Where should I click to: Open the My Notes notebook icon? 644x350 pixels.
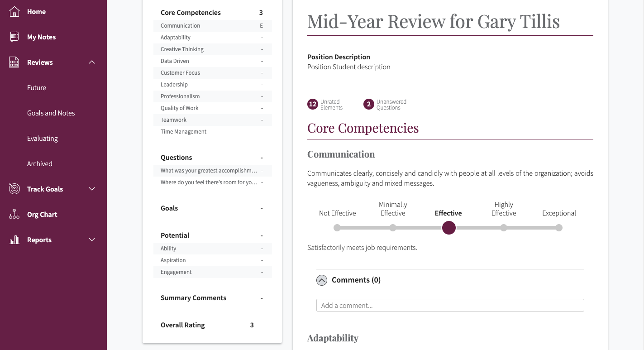pyautogui.click(x=14, y=37)
